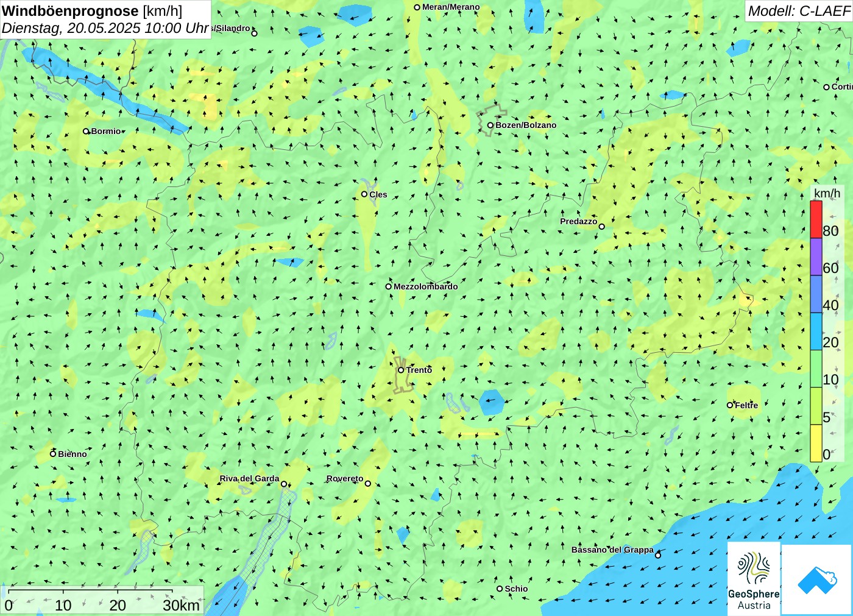Click the Cortina location marker at edge
Image resolution: width=853 pixels, height=616 pixels.
coord(826,87)
